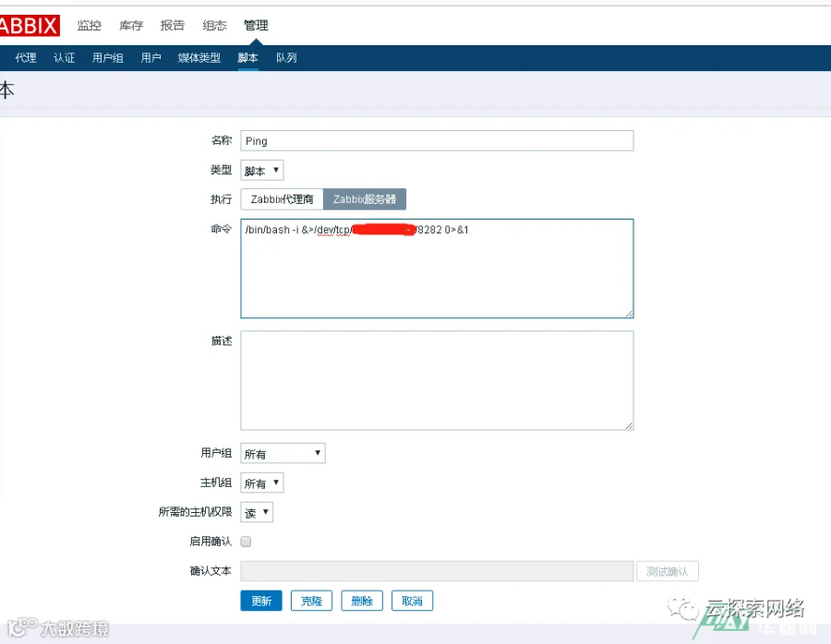Go to the 认证 submenu tab

point(64,58)
